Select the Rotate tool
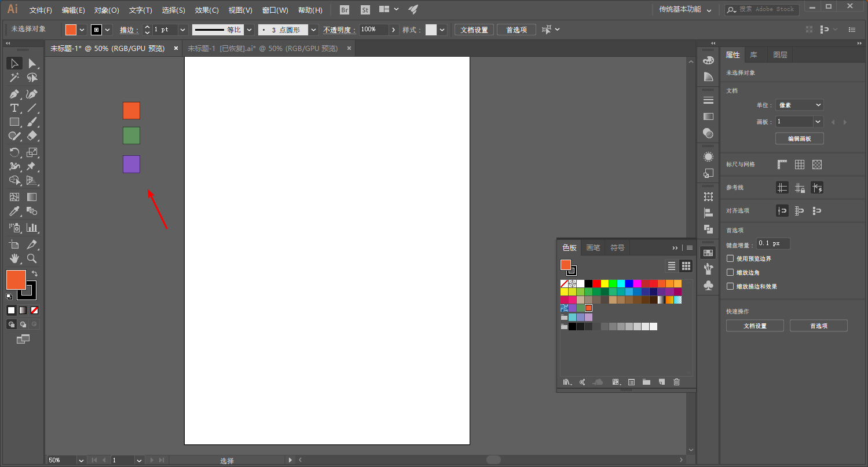Viewport: 868px width, 467px height. (x=14, y=152)
